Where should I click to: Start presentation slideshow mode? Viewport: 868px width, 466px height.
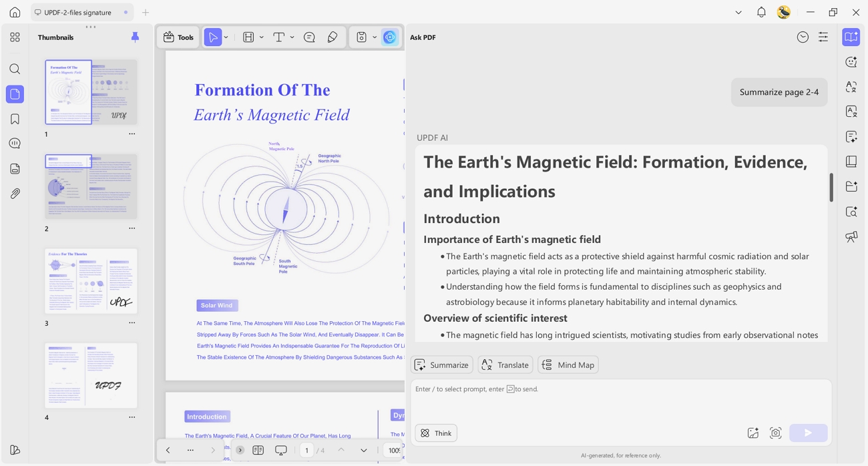pyautogui.click(x=281, y=451)
